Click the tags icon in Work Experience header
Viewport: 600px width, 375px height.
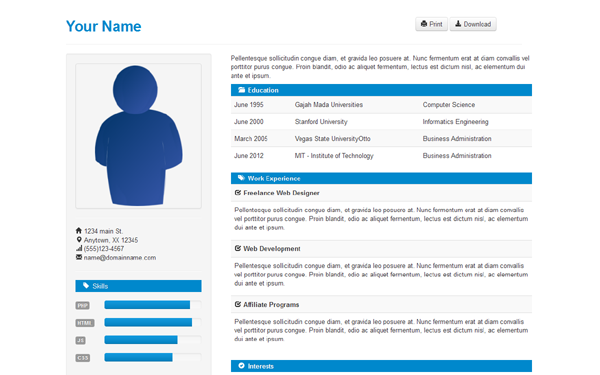[241, 178]
